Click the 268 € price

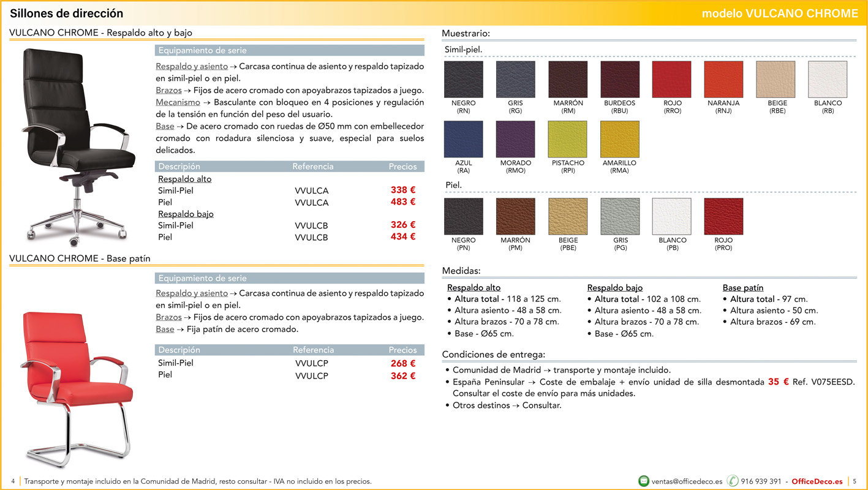point(403,363)
